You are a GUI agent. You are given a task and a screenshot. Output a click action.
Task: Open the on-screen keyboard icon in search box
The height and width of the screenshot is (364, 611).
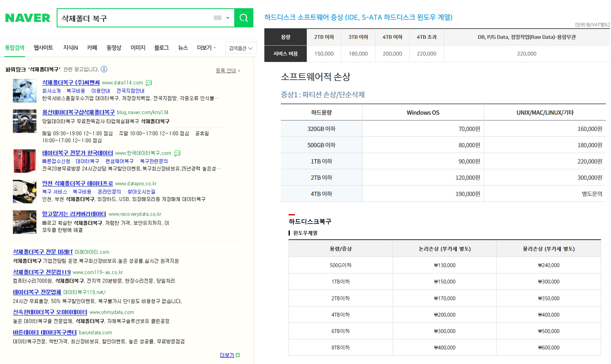217,18
